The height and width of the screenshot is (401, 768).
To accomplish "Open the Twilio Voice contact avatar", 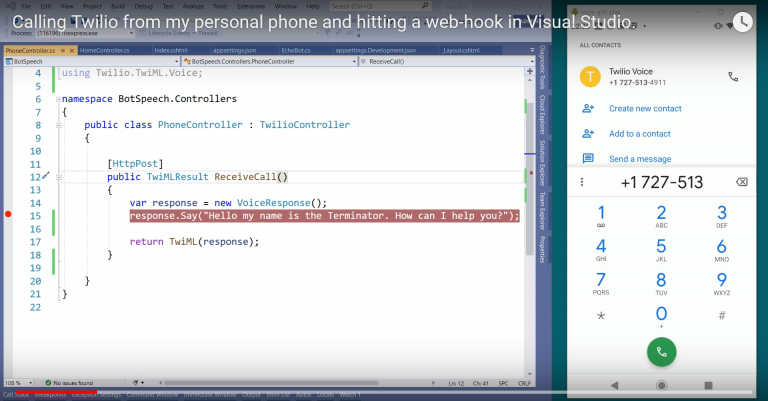I will pos(590,77).
